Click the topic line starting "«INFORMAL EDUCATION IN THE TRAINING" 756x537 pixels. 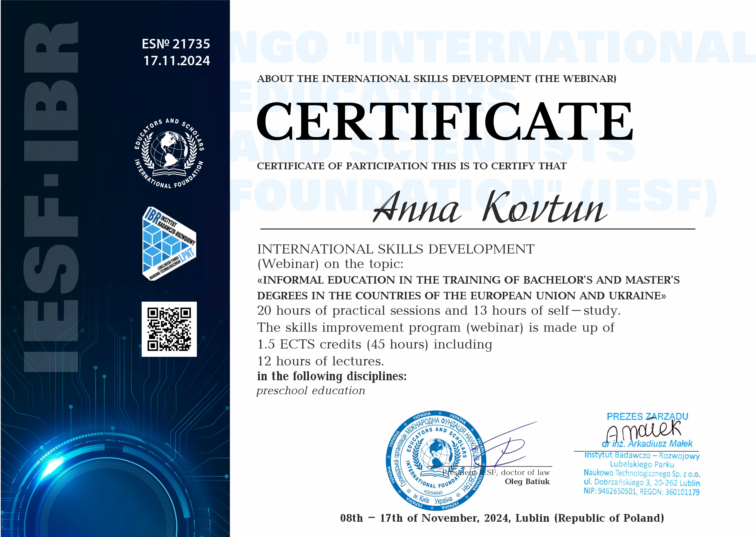[468, 280]
